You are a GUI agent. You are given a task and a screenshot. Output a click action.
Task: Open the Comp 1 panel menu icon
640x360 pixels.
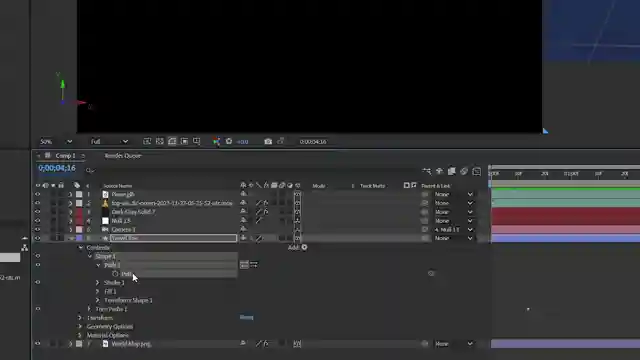(x=83, y=156)
